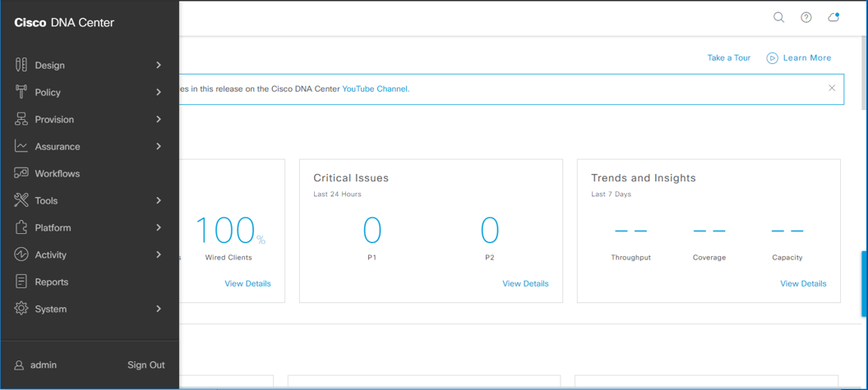Click the Learn More play icon
868x390 pixels.
click(772, 58)
